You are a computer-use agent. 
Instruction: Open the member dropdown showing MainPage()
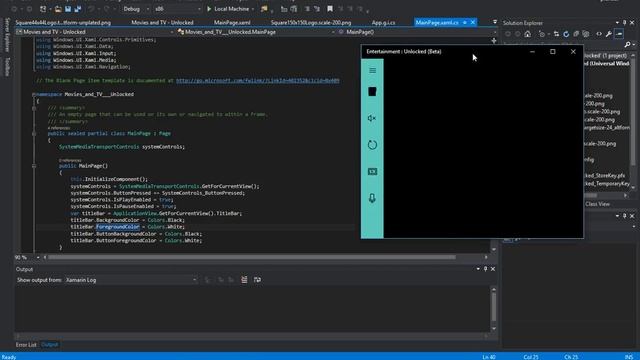click(x=417, y=32)
